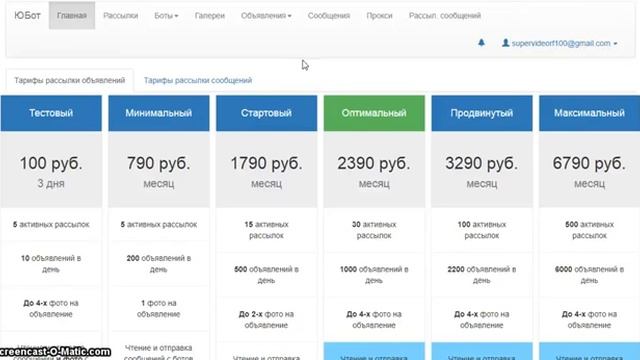Click 10 объявлений в день text
This screenshot has width=640, height=360.
point(51,264)
